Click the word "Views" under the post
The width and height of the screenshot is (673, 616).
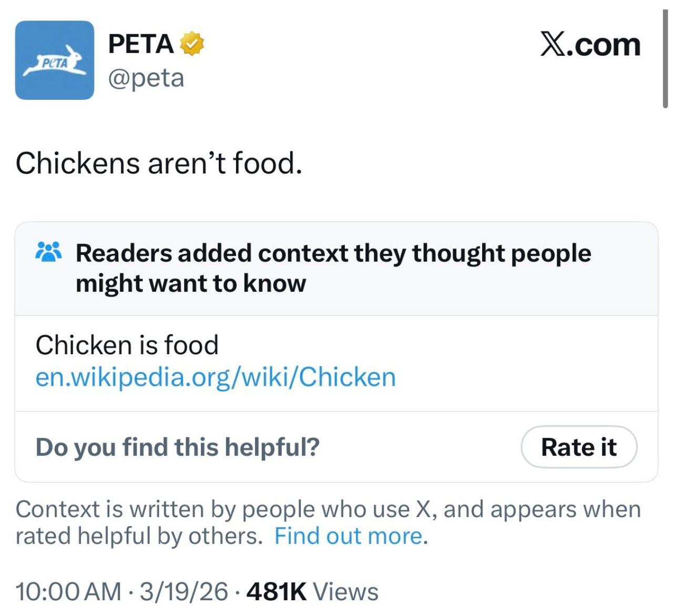click(x=345, y=591)
